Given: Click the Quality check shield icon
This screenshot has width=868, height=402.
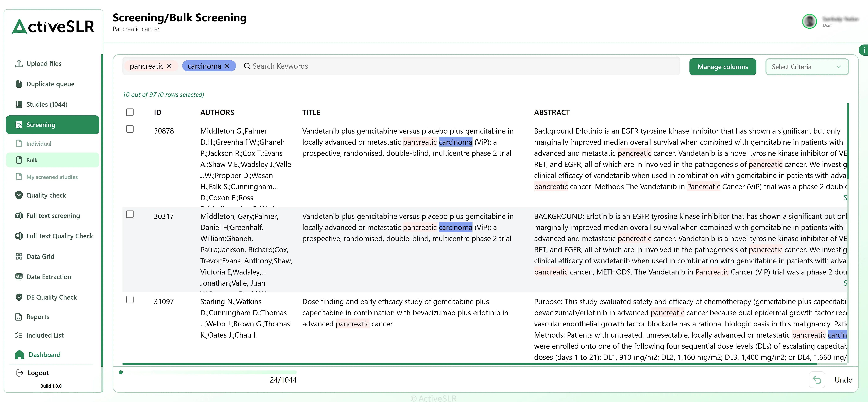Looking at the screenshot, I should pyautogui.click(x=19, y=195).
